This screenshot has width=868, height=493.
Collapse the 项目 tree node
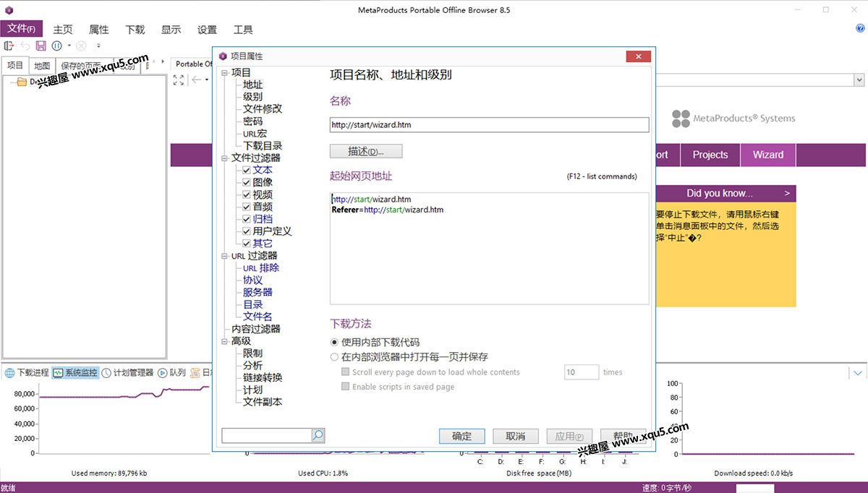click(225, 72)
